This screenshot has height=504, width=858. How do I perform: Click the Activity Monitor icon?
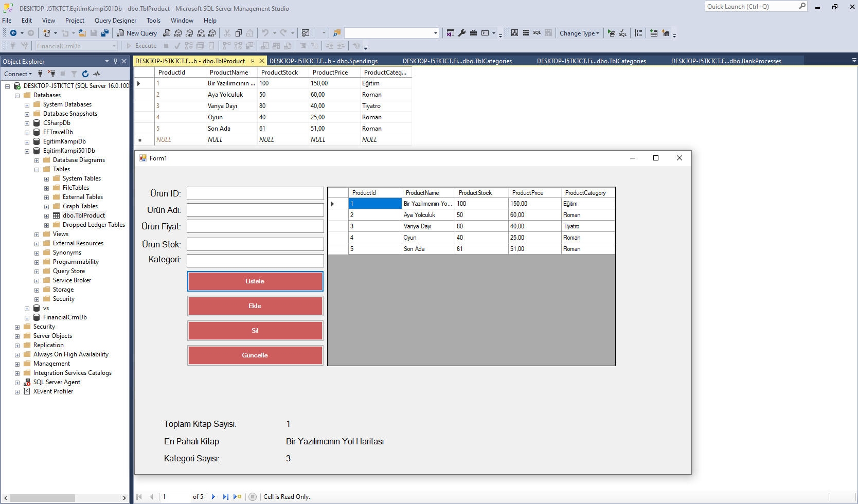click(306, 33)
